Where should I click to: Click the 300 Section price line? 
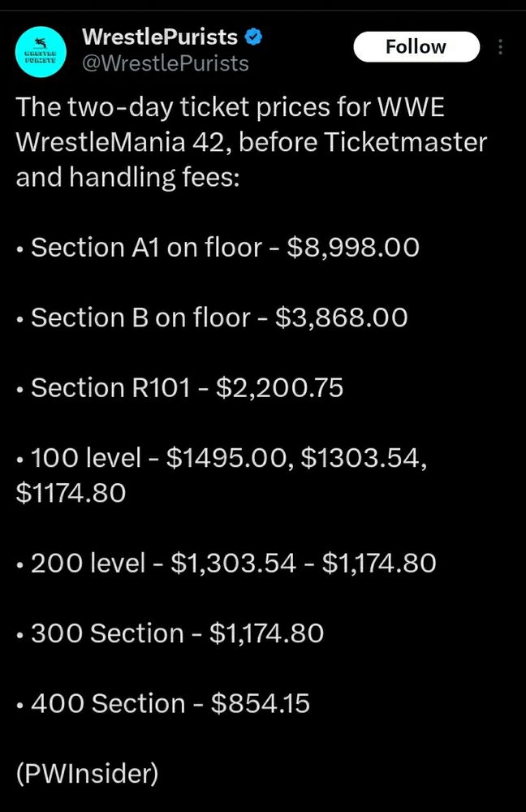170,633
